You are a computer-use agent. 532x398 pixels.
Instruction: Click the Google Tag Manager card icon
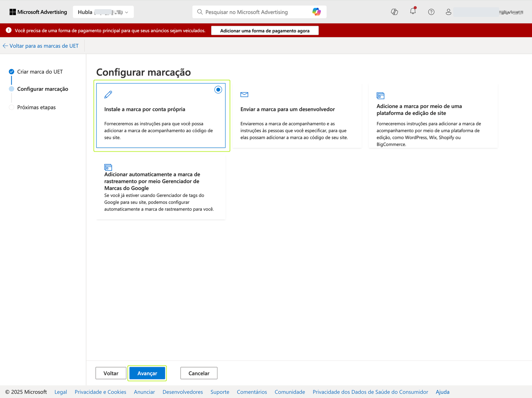[x=108, y=167]
